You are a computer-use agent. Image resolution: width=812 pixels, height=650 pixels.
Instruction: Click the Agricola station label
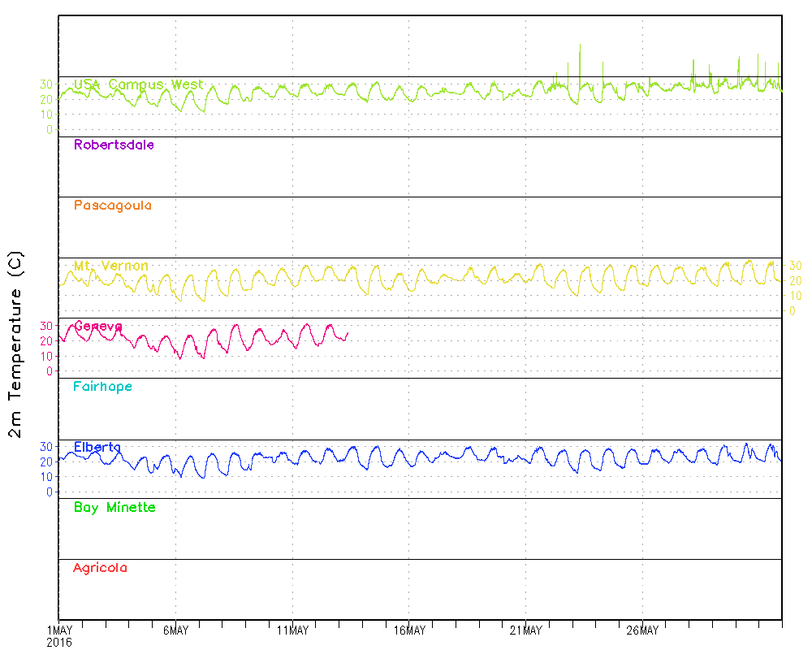click(x=100, y=568)
